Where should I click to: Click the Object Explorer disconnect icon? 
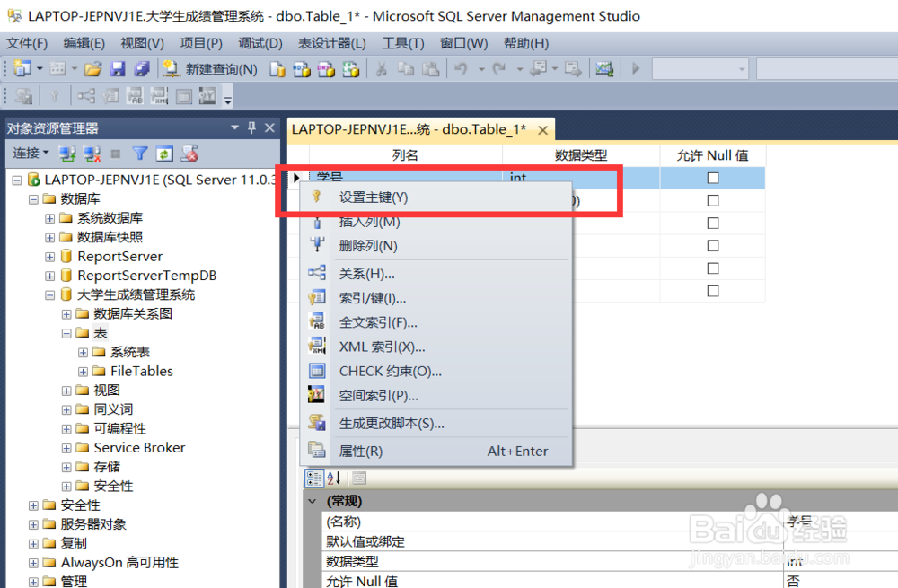(92, 154)
